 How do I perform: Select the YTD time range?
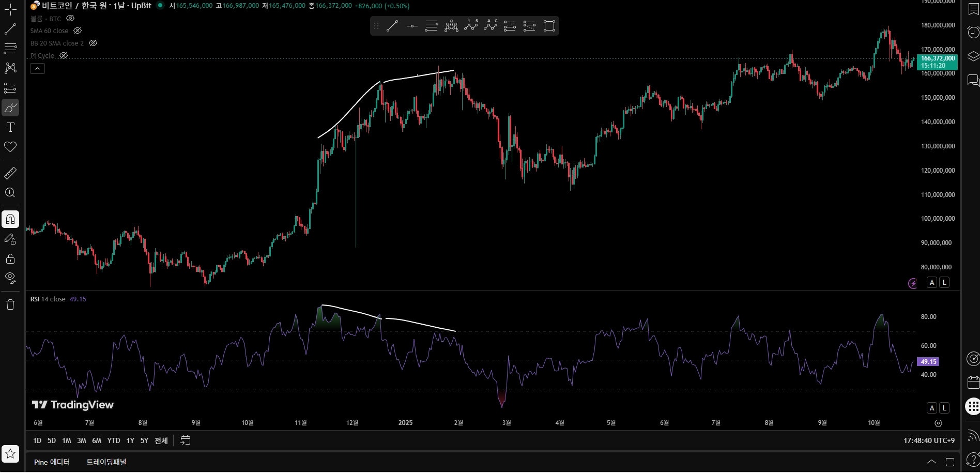pos(114,440)
